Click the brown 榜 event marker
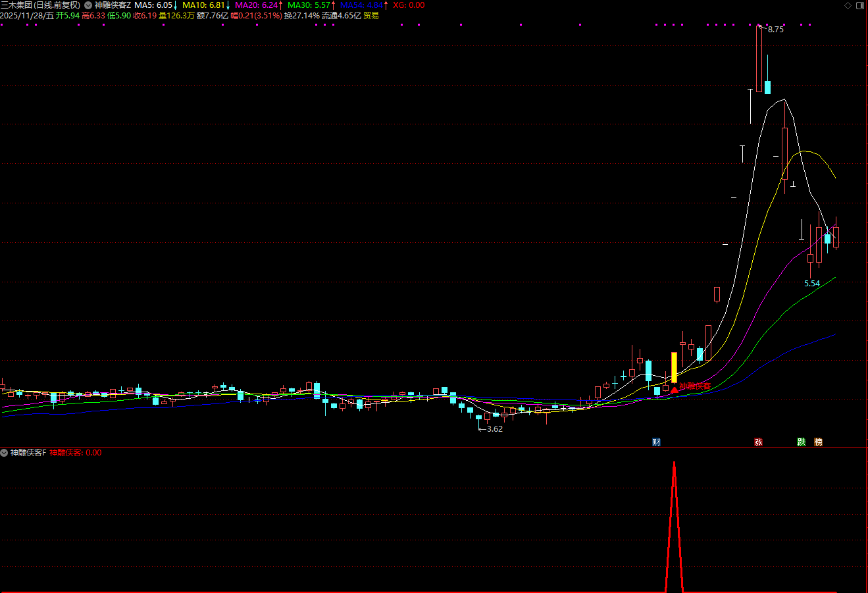This screenshot has width=868, height=593. pos(818,442)
